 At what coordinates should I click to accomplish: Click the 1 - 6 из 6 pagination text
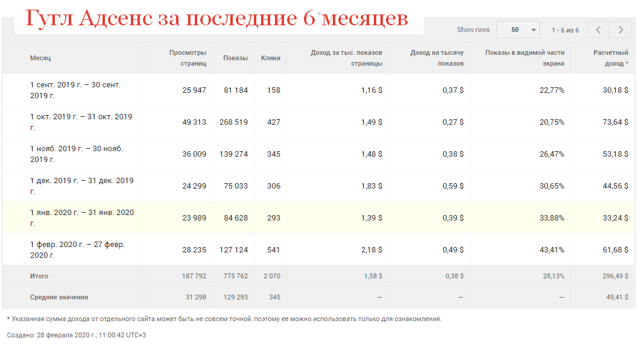565,30
